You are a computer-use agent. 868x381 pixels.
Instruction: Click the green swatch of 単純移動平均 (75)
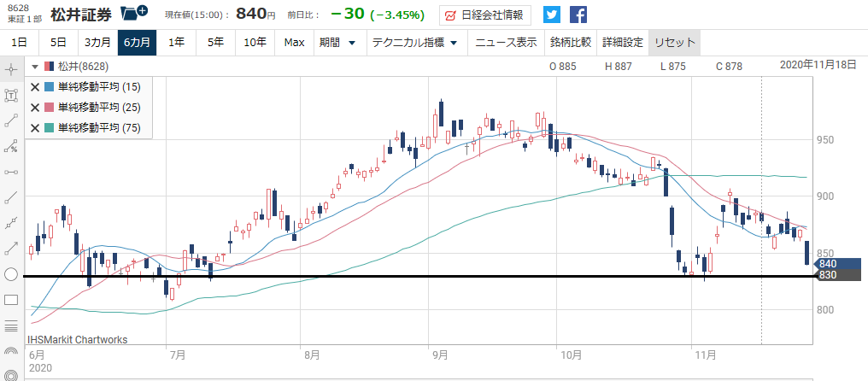pos(50,128)
